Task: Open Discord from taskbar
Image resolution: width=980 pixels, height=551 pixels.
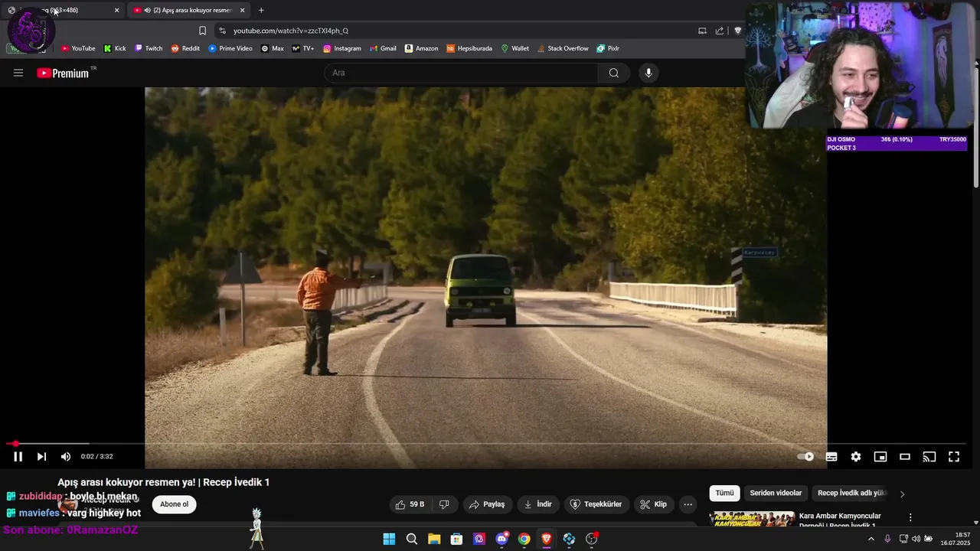Action: [501, 539]
